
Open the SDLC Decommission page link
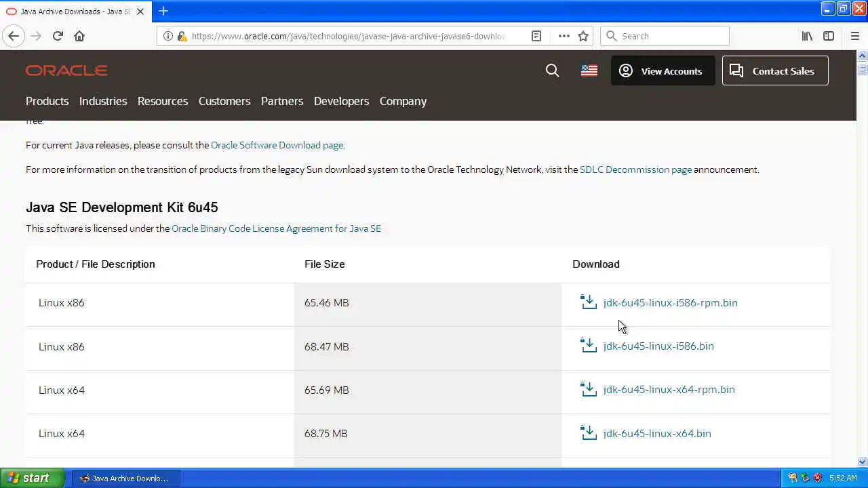click(635, 169)
